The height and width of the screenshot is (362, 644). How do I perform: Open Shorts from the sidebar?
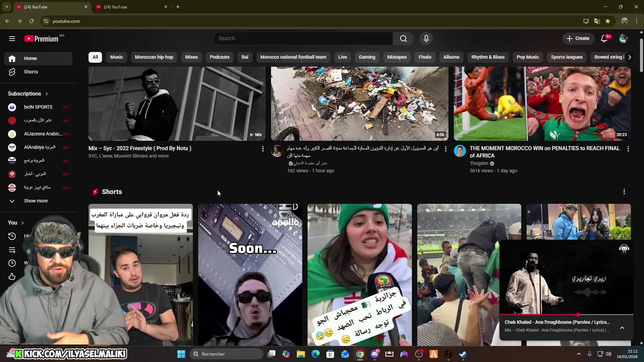click(38, 72)
